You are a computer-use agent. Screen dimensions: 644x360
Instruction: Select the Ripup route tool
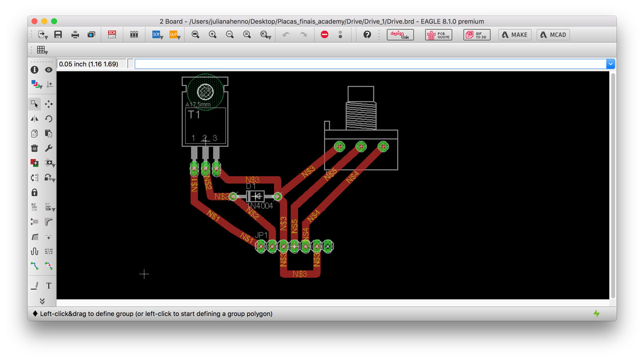[49, 266]
